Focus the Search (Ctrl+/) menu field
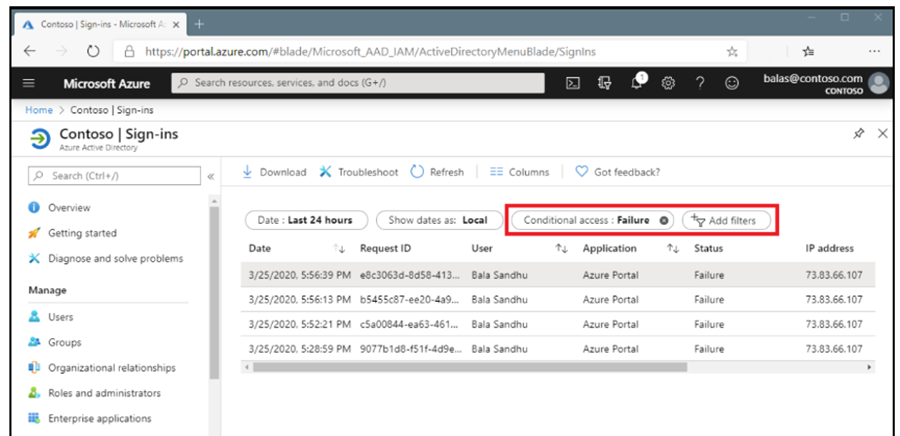Image resolution: width=900 pixels, height=436 pixels. (x=114, y=176)
